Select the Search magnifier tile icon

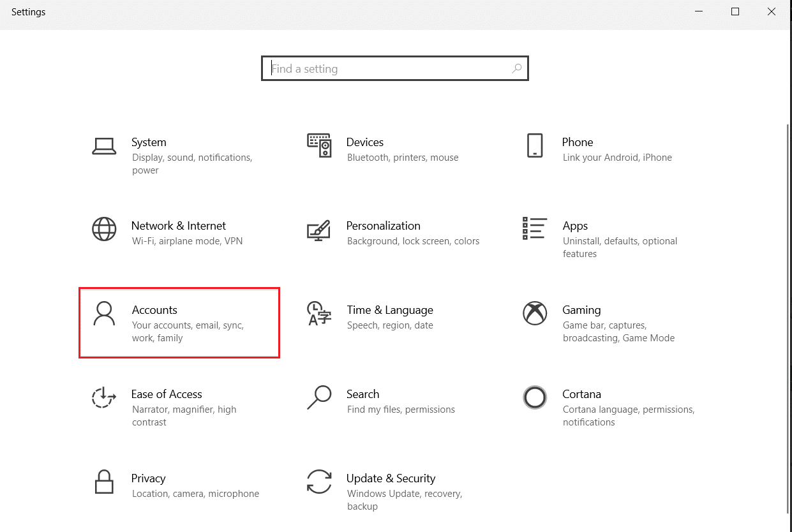(319, 399)
